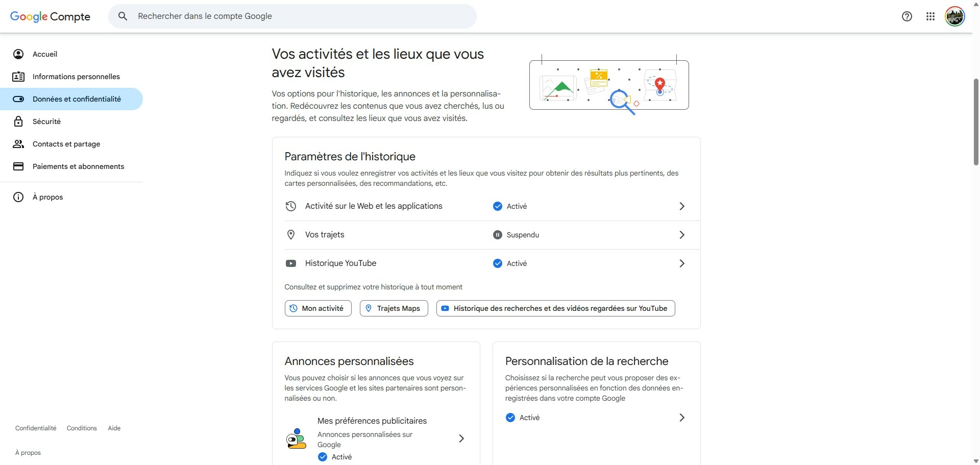Open the Mon activité button
980x465 pixels.
point(318,308)
